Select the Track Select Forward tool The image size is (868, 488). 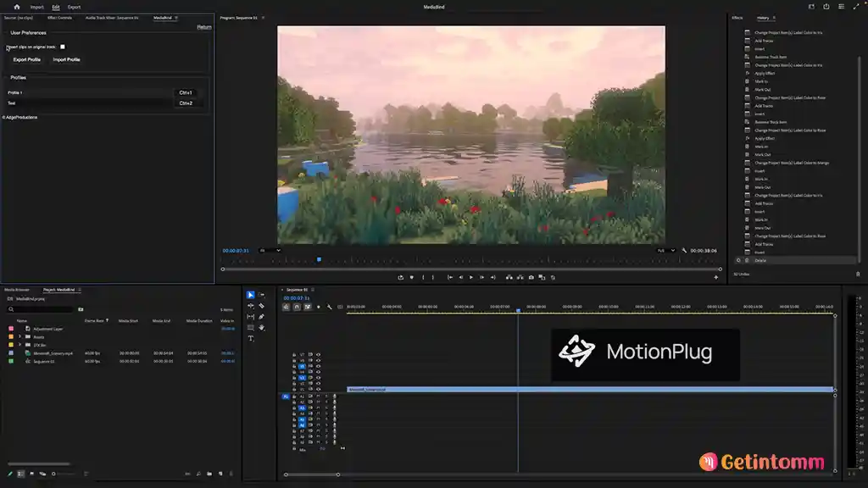[262, 295]
